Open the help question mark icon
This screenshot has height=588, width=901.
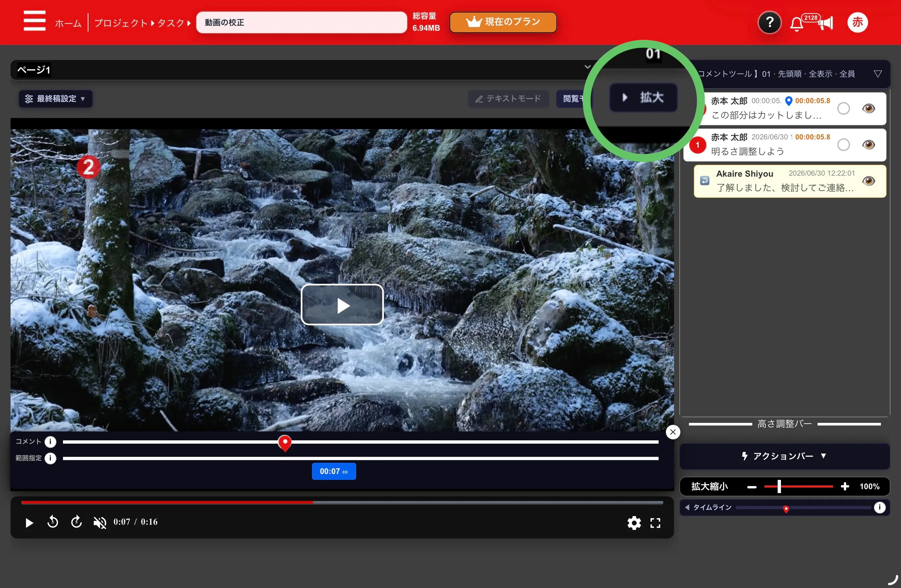[x=769, y=22]
